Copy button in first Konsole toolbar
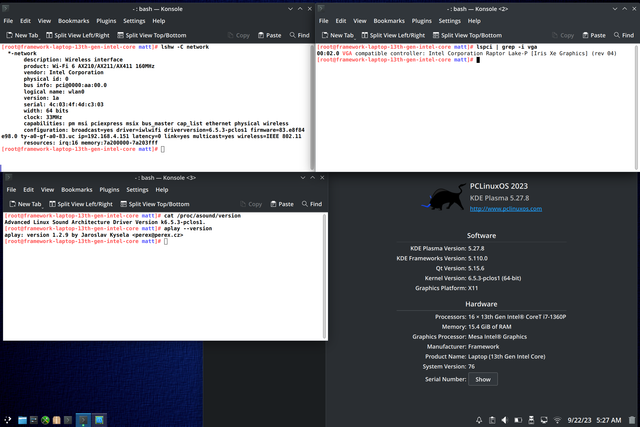The image size is (640, 427). tap(238, 36)
